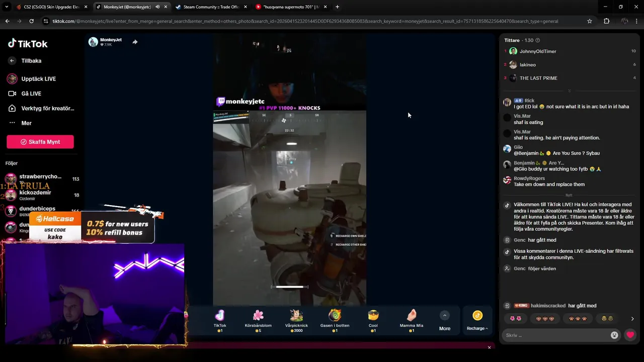Click the Hellcase promo banner
This screenshot has height=362, width=644.
(92, 228)
